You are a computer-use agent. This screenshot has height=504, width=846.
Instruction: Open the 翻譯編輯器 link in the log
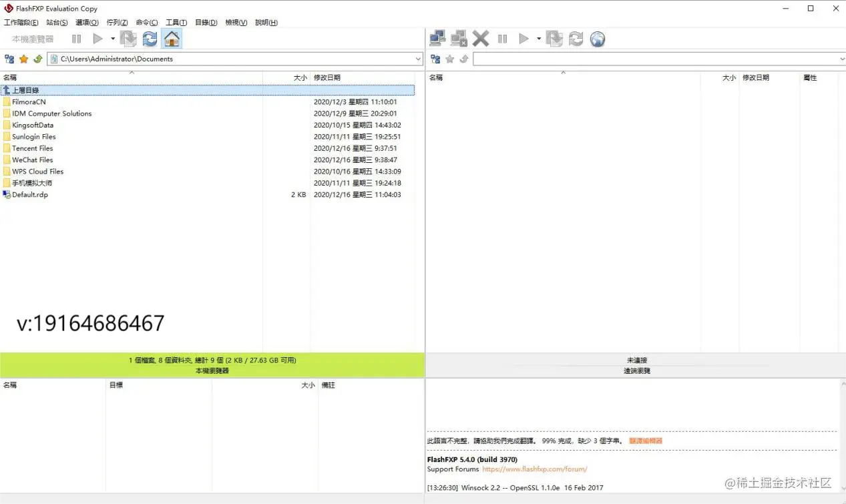[x=646, y=441]
